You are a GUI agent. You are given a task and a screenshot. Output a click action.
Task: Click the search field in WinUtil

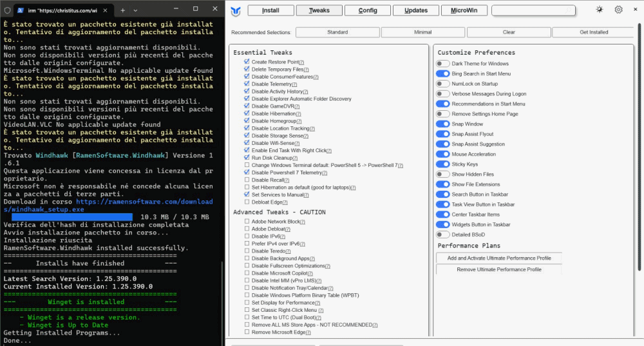[x=533, y=10]
